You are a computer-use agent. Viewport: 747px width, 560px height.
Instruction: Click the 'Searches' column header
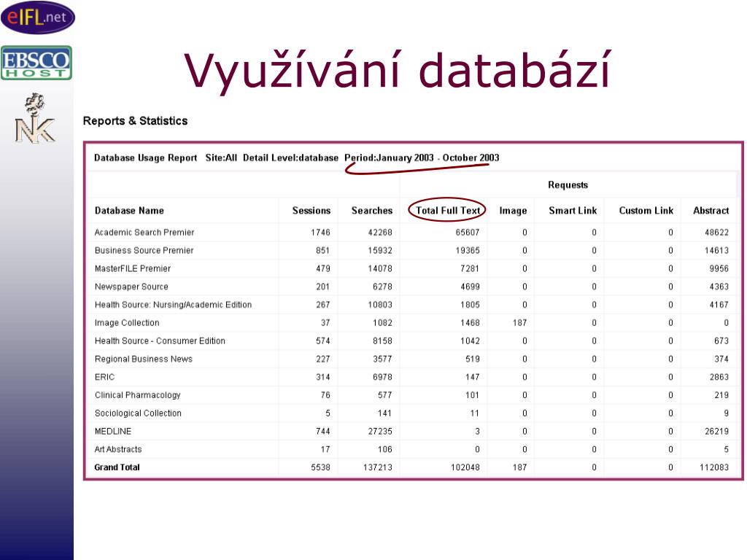click(372, 211)
